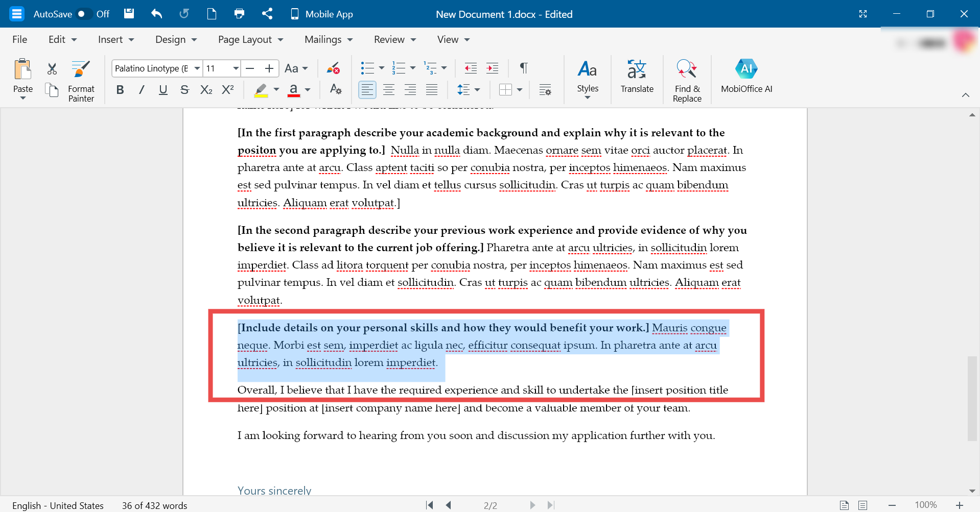This screenshot has height=512, width=980.
Task: Activate Format Painter
Action: coord(81,81)
